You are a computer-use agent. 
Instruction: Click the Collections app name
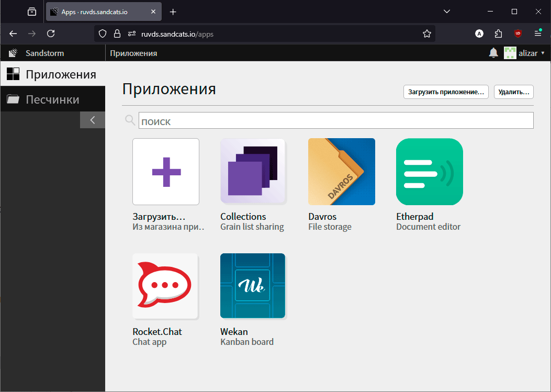click(x=243, y=217)
